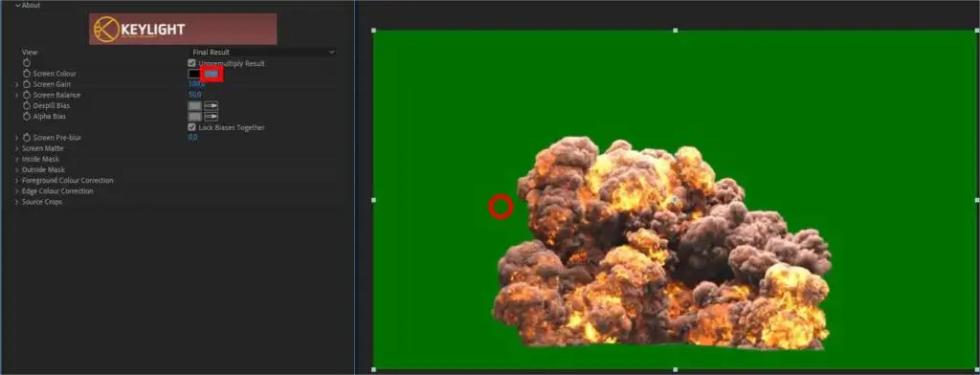
Task: Click the explosion in the composition viewer
Action: point(662,244)
